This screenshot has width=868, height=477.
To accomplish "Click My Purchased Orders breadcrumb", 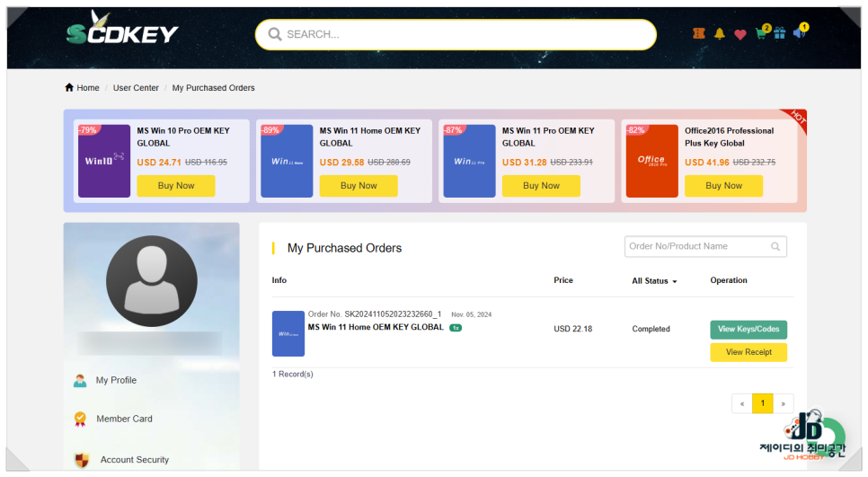I will point(213,87).
